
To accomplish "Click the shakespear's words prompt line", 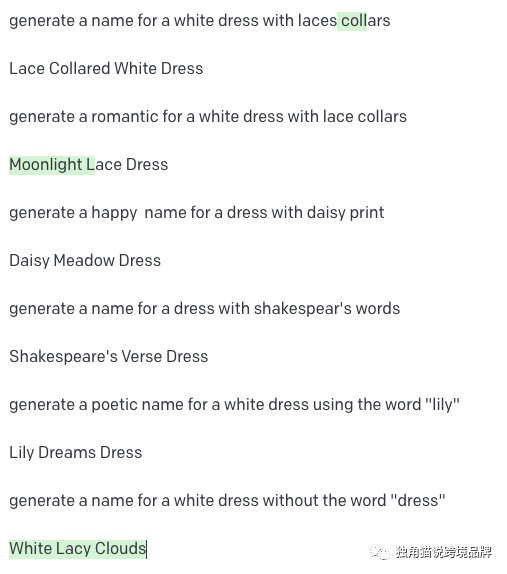I will point(205,309).
